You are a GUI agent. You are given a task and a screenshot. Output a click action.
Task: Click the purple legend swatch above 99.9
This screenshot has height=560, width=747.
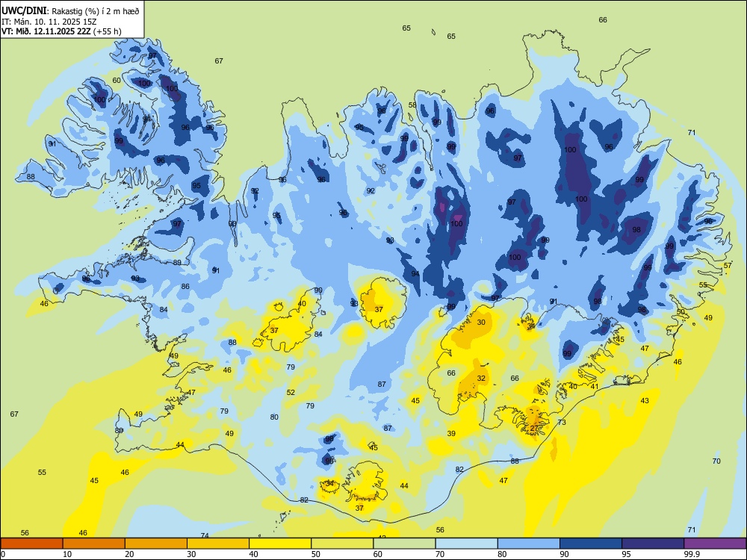click(x=715, y=544)
